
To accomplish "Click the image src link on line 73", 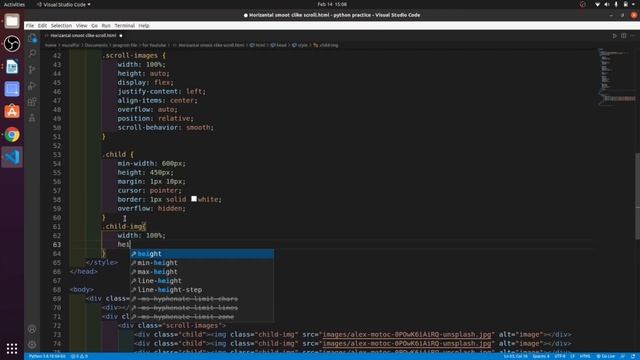I will (x=407, y=335).
